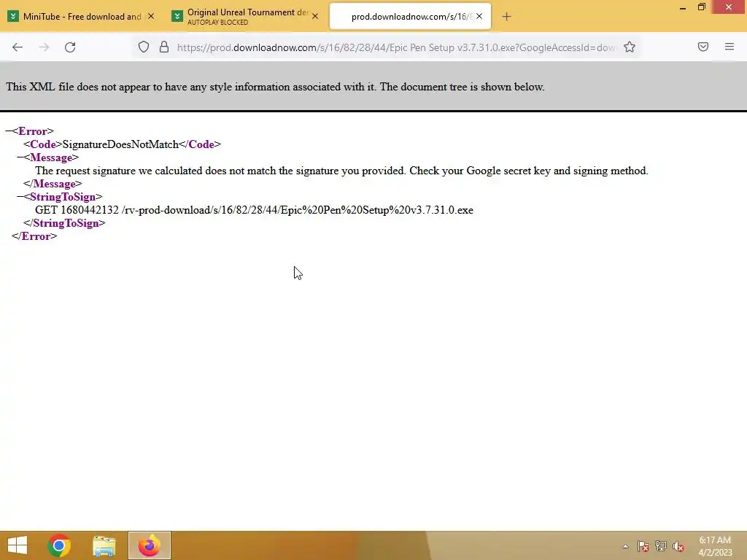747x560 pixels.
Task: Open Action Center flag icon
Action: pyautogui.click(x=643, y=546)
